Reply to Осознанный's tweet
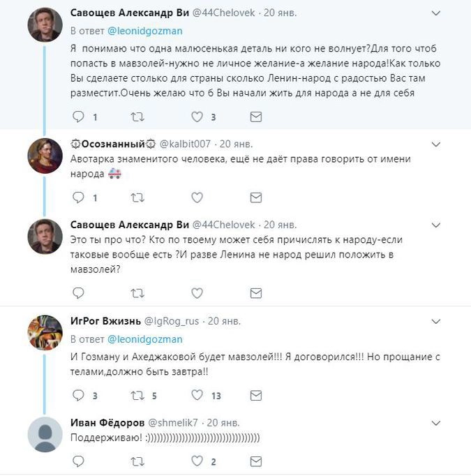471x476 pixels. [77, 198]
